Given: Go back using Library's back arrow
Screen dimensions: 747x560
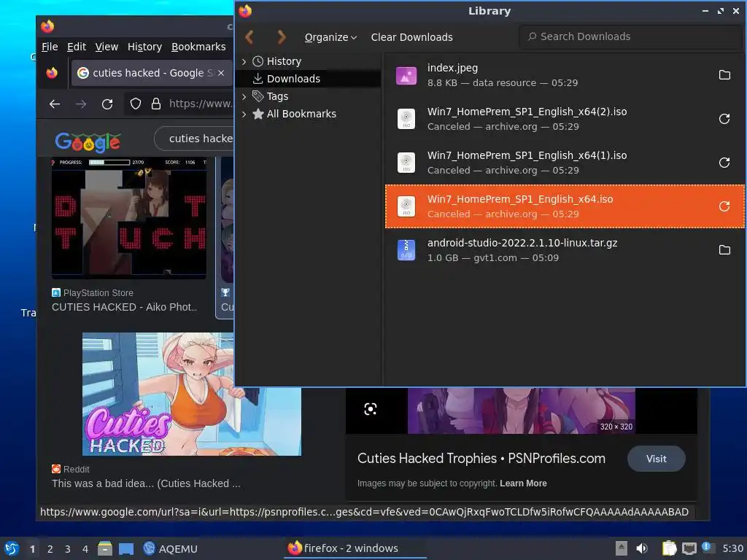Looking at the screenshot, I should [249, 36].
